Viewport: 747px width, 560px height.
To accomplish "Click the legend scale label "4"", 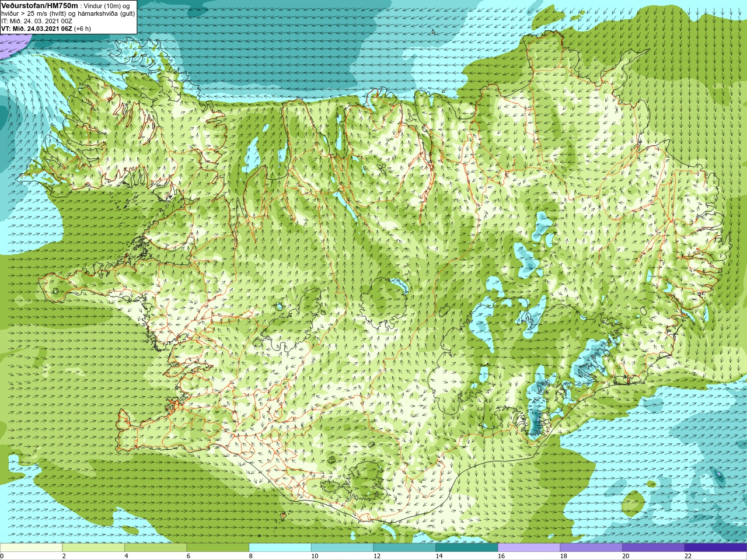I will 126,556.
